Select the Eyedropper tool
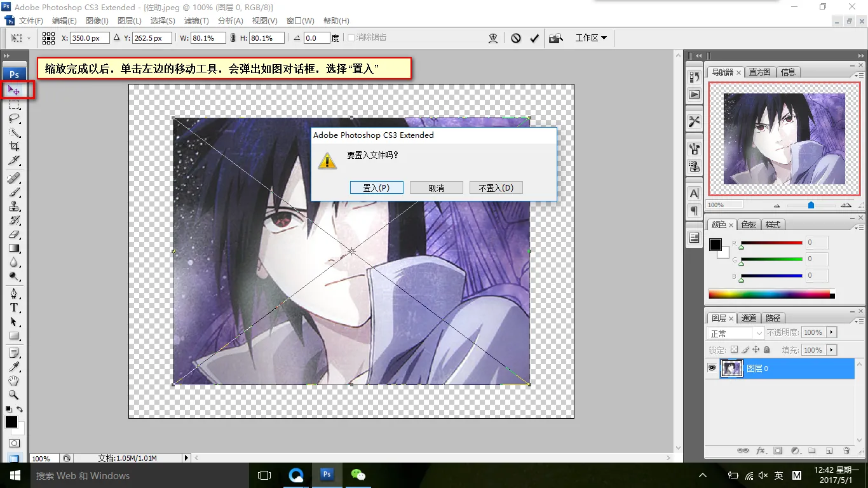Screen dimensions: 868x488 coord(14,367)
